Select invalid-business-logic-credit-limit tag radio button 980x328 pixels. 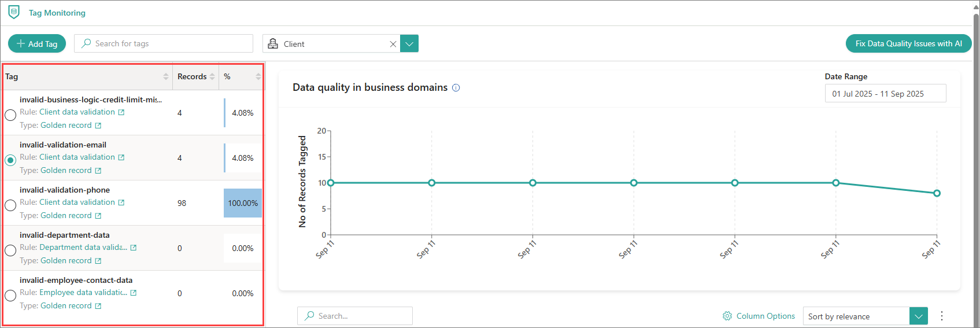10,115
